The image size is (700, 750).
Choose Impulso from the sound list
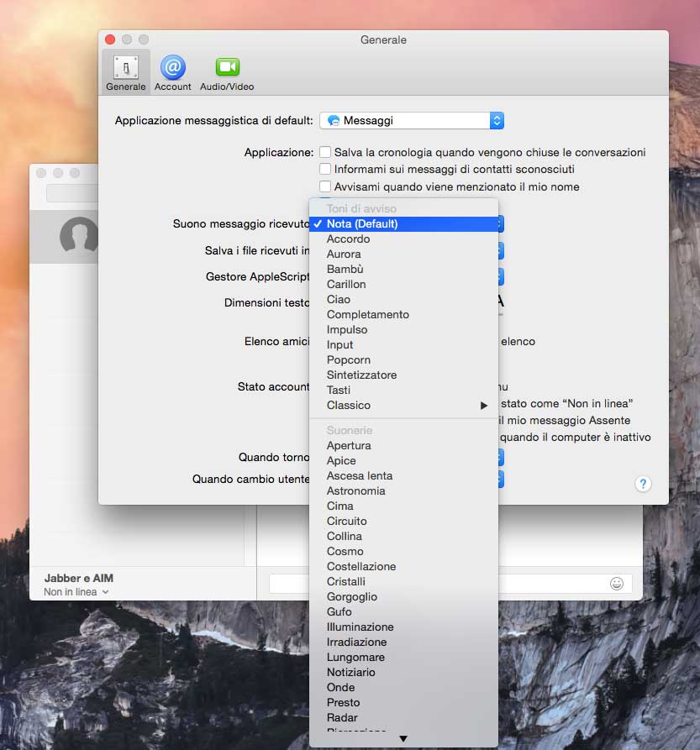pyautogui.click(x=403, y=329)
